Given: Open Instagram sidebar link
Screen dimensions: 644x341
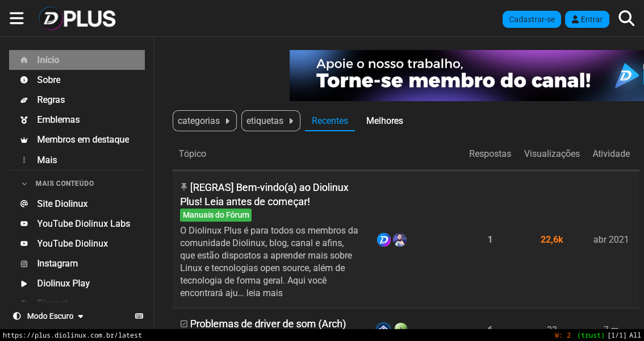Looking at the screenshot, I should 57,263.
